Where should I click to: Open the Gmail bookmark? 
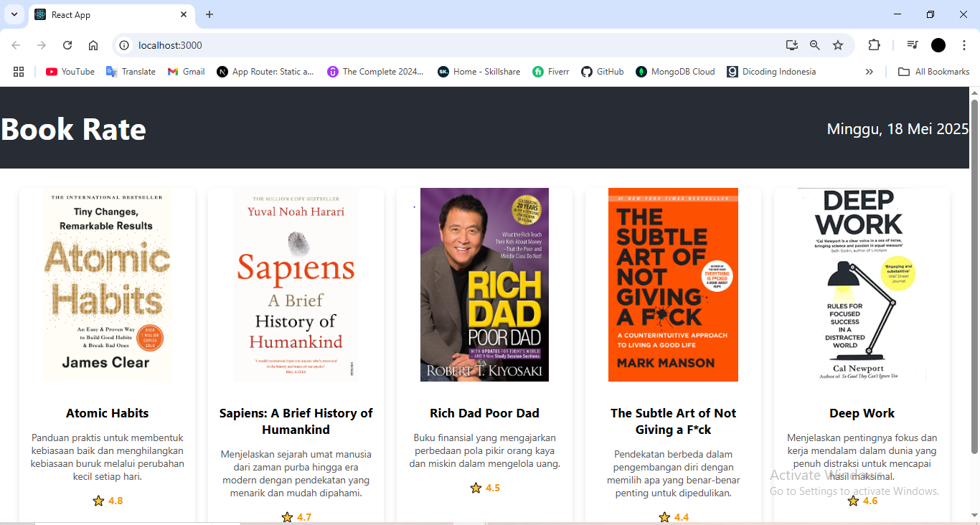(x=187, y=72)
